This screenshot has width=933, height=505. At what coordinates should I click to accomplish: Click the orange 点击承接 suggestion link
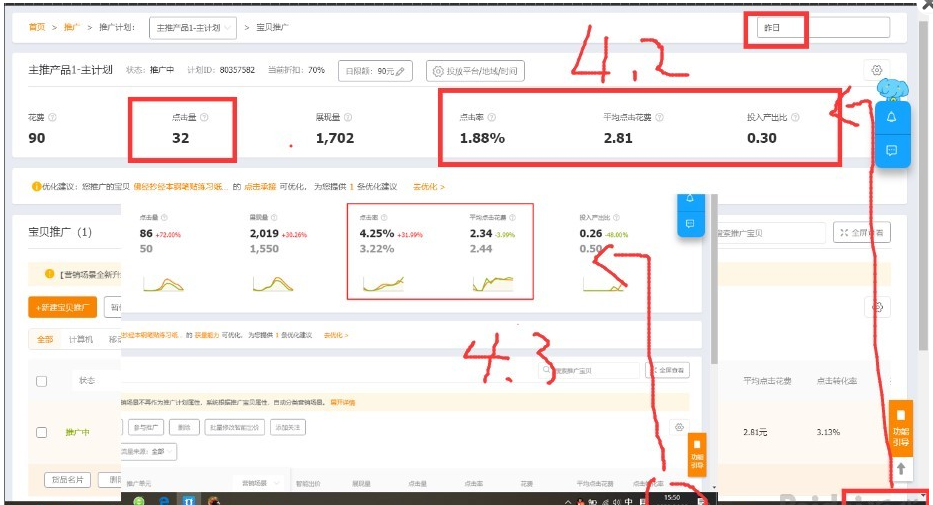(260, 187)
